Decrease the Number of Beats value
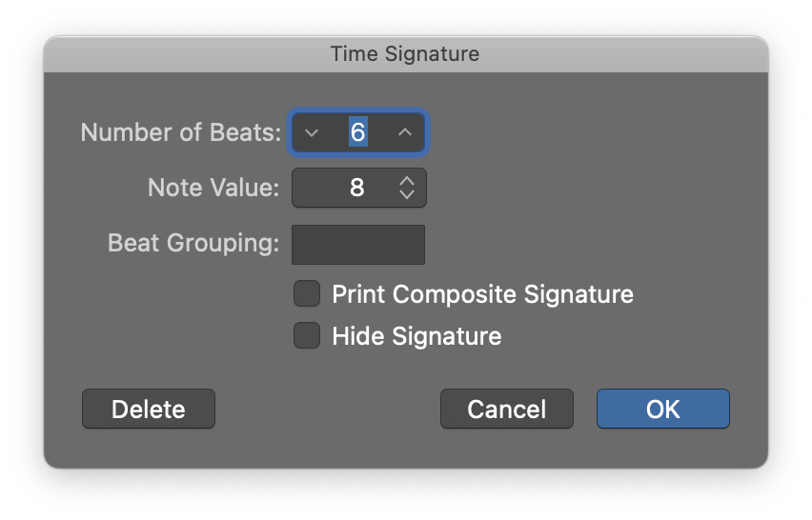This screenshot has width=812, height=520. 312,132
